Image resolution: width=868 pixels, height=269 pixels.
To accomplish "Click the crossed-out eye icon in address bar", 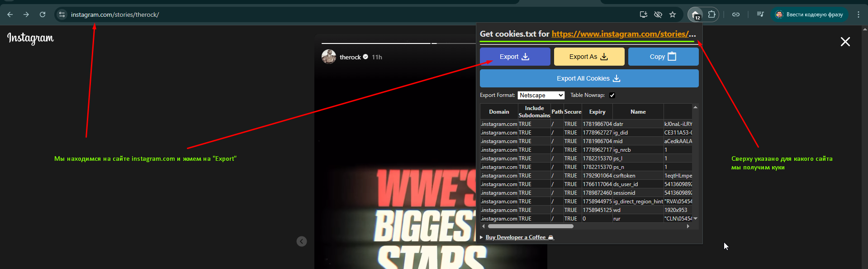I will [x=658, y=14].
